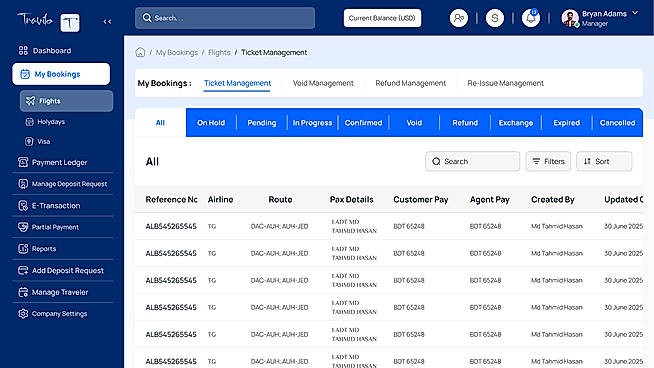This screenshot has width=654, height=368.
Task: Select the Exchange status tab
Action: pyautogui.click(x=516, y=123)
